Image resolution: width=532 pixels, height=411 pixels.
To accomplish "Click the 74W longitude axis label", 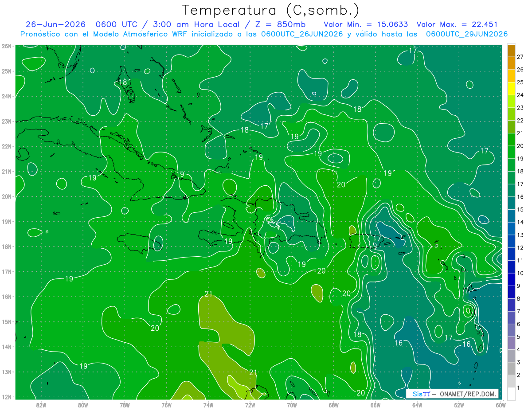I will click(208, 404).
